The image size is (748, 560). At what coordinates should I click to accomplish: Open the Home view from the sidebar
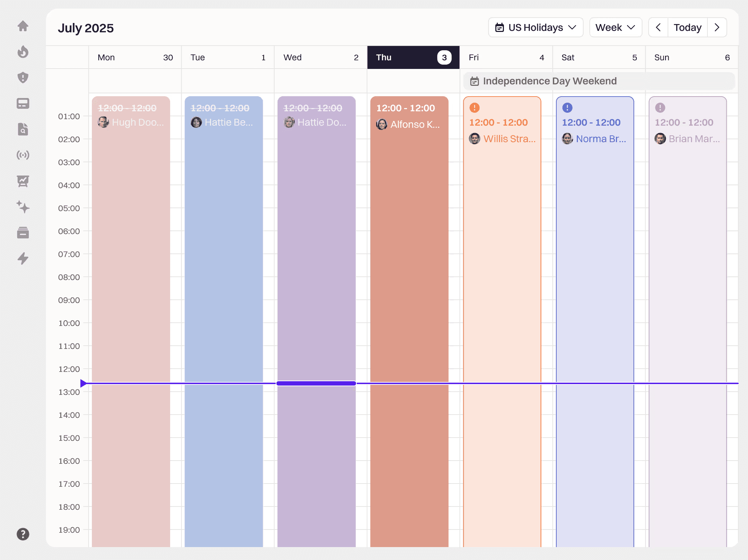pyautogui.click(x=23, y=26)
